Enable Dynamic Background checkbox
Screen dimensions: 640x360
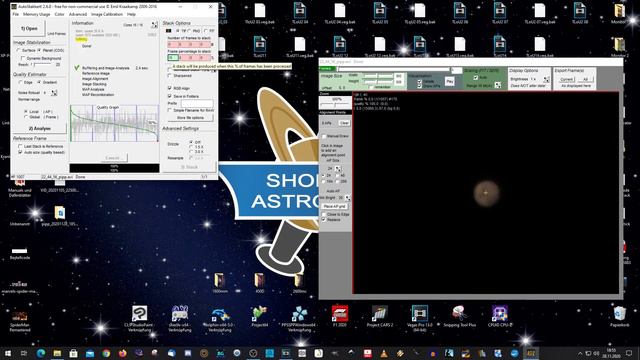(x=23, y=58)
